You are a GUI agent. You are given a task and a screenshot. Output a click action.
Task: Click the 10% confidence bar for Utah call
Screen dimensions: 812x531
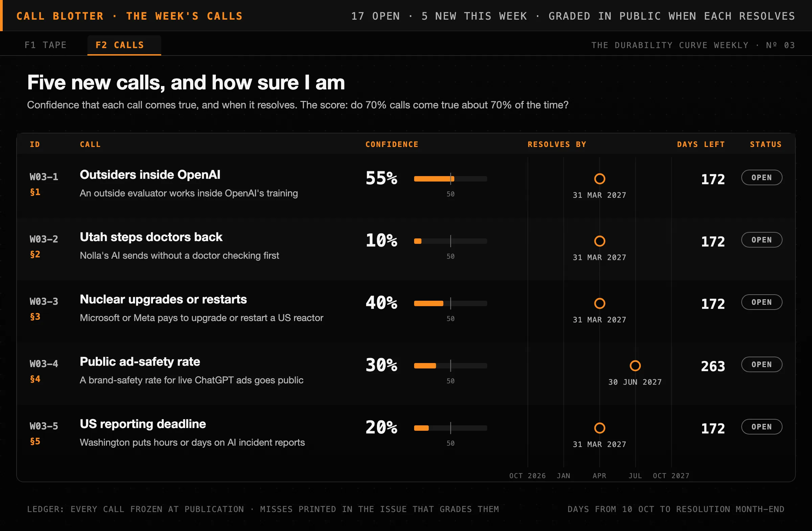coord(450,241)
